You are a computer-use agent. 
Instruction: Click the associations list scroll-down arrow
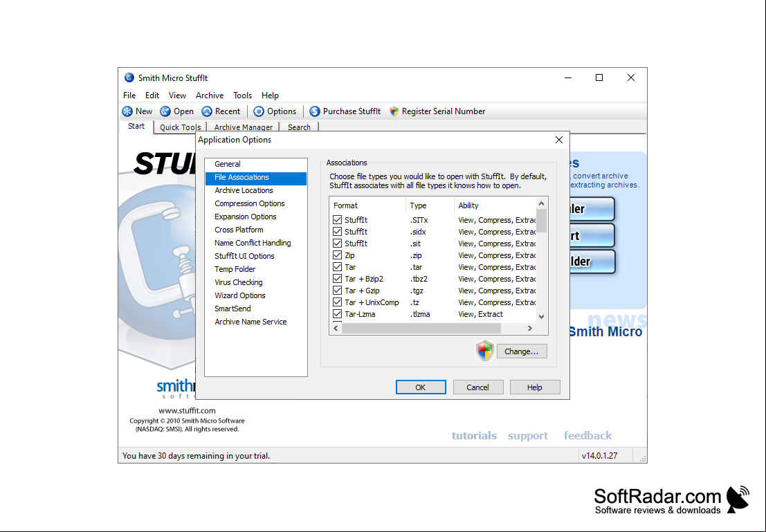coord(541,317)
